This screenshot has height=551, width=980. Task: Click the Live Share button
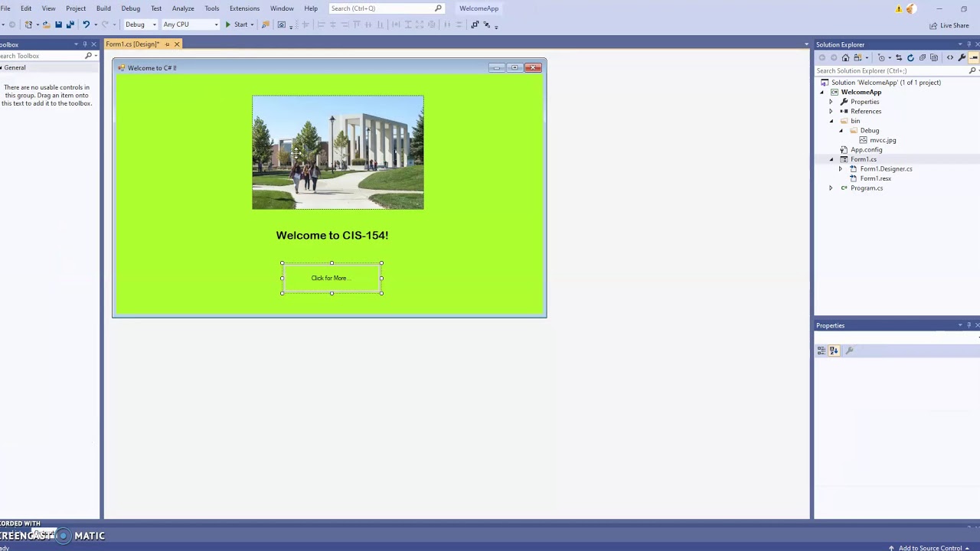click(x=949, y=25)
